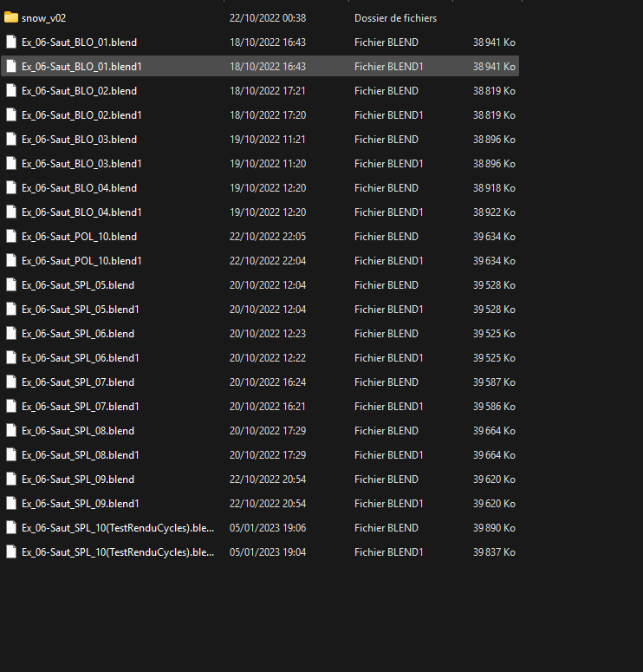This screenshot has width=643, height=672.
Task: Select SPL_10(TestRenduCycles) name sized 39 890 Ko
Action: 118,528
